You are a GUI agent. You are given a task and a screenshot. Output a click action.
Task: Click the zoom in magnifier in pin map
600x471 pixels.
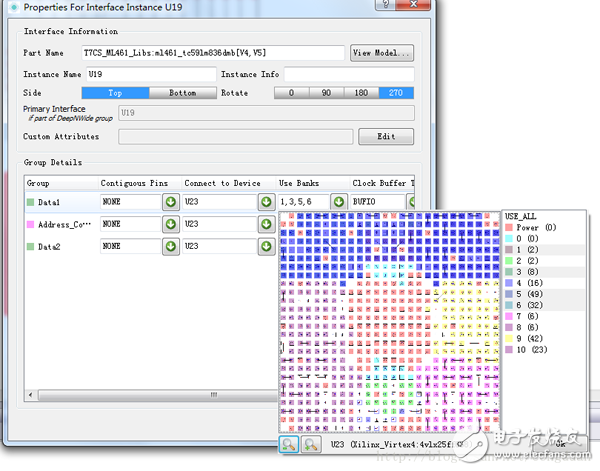click(x=311, y=445)
